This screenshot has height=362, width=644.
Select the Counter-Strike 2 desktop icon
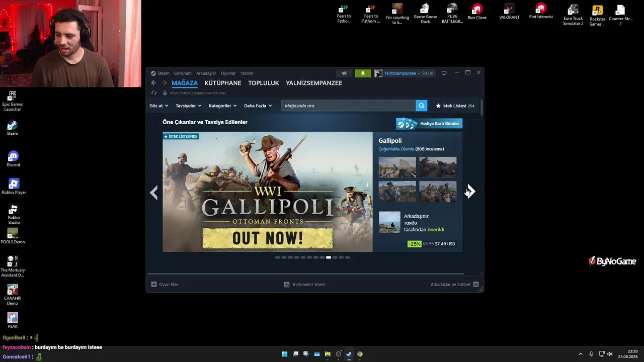(620, 15)
